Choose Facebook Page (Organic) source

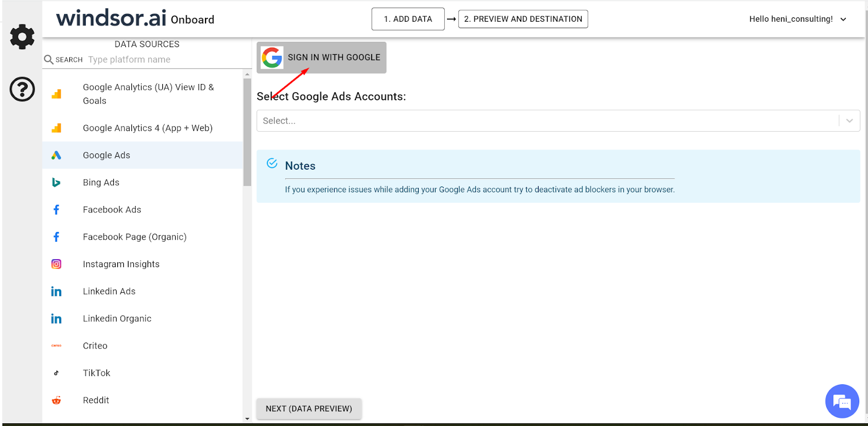143,237
